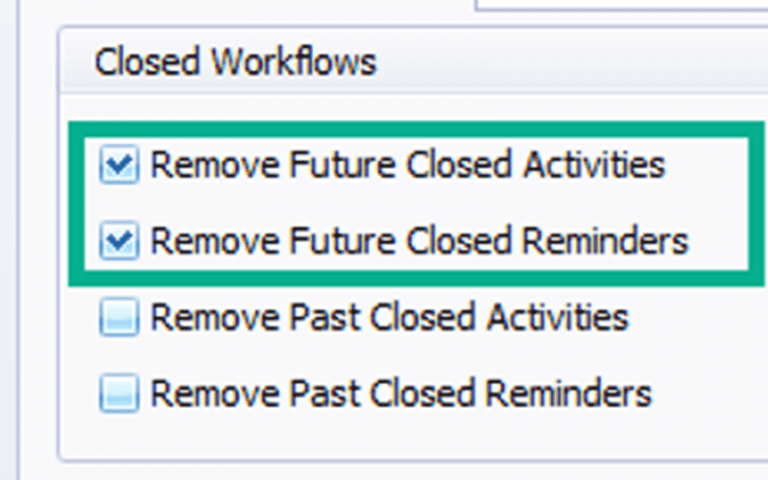Click the input field above Closed Workflows
The height and width of the screenshot is (480, 768).
tap(621, 5)
